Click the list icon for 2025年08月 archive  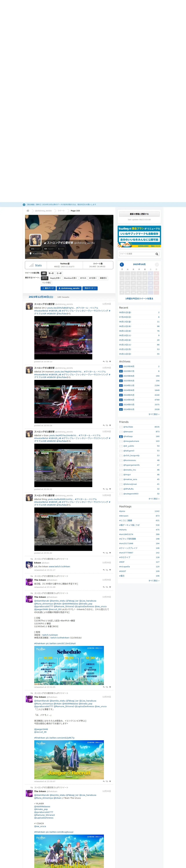coord(121,366)
